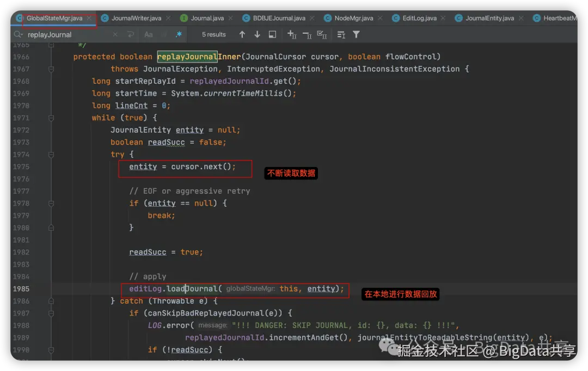Open the JournalWriter.java tab
This screenshot has width=588, height=371.
point(136,18)
